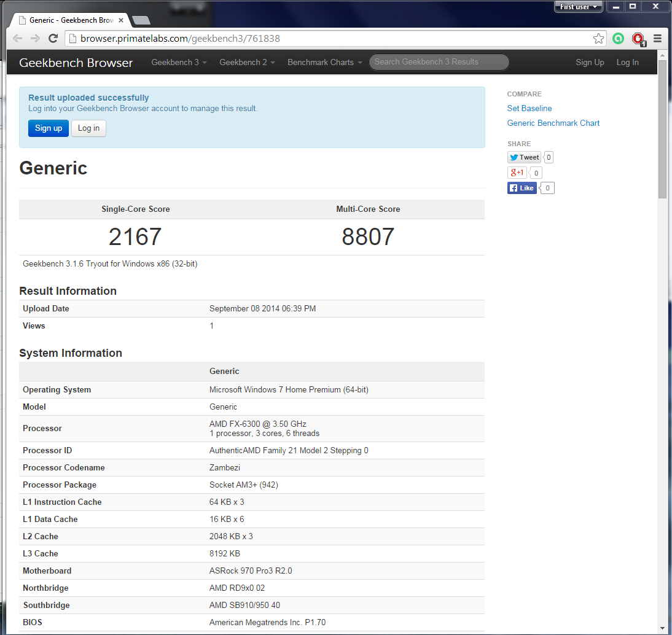The width and height of the screenshot is (672, 635).
Task: Click the page icon in the address bar
Action: 73,39
